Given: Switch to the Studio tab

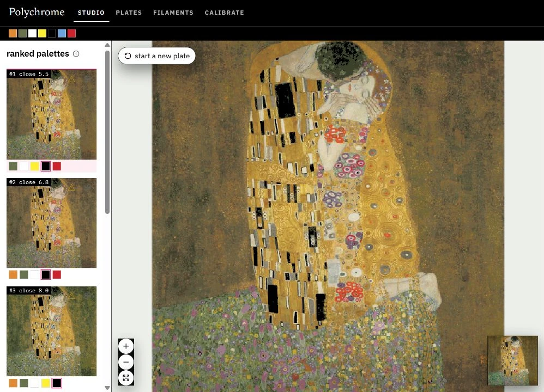Looking at the screenshot, I should (91, 13).
